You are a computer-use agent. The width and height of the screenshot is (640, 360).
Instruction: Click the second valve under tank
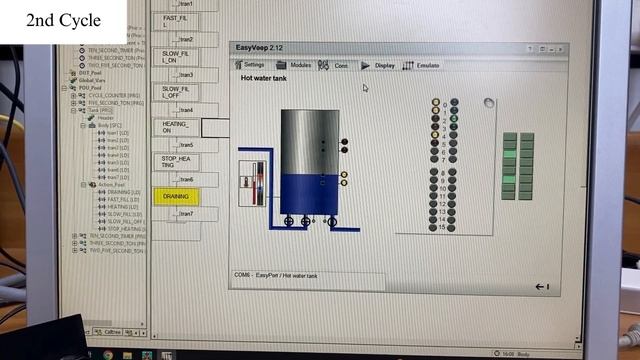click(305, 221)
